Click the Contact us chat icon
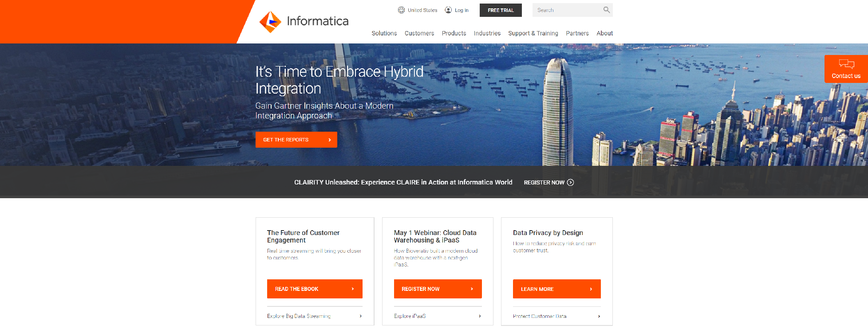The height and width of the screenshot is (329, 868). point(846,64)
